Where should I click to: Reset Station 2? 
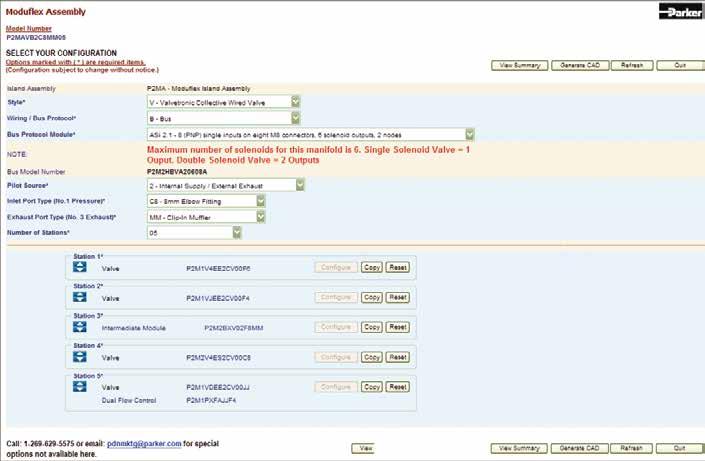(397, 297)
